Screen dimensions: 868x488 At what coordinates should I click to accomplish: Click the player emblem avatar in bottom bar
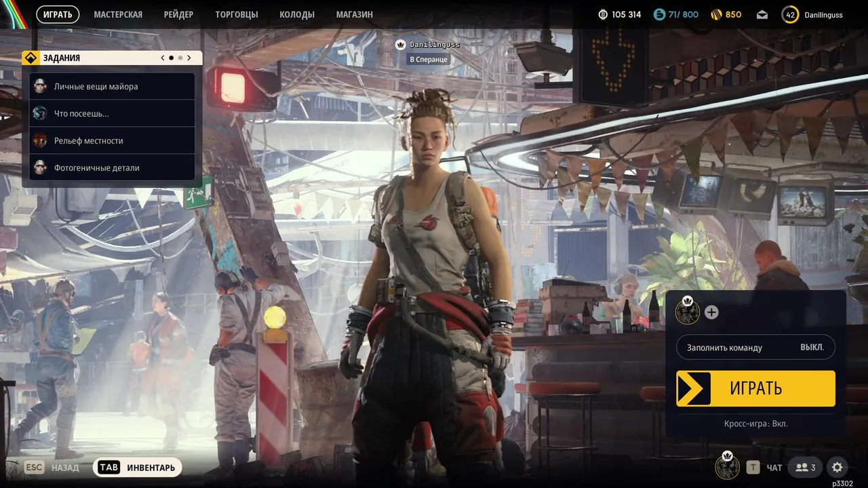728,466
